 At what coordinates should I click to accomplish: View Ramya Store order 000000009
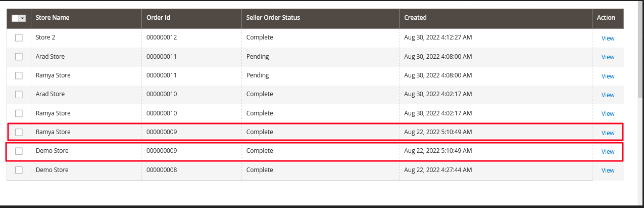(x=608, y=133)
